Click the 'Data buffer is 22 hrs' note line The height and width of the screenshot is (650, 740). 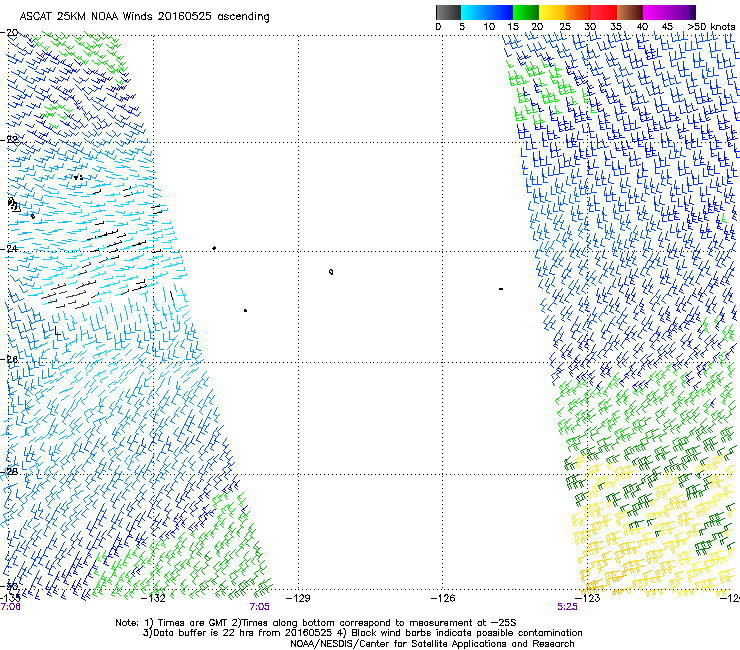(362, 633)
